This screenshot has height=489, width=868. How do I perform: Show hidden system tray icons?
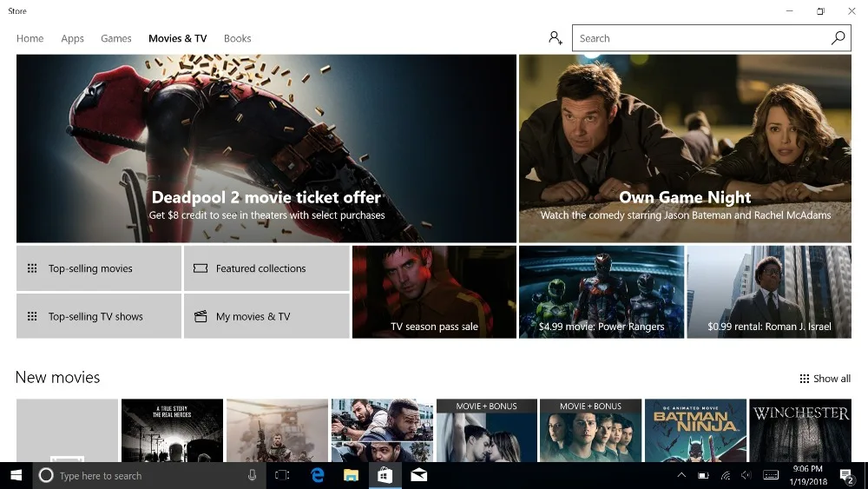[681, 475]
